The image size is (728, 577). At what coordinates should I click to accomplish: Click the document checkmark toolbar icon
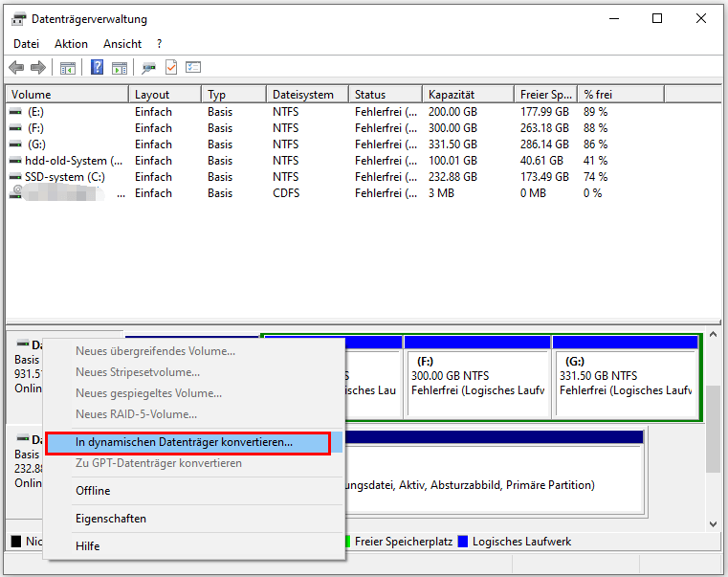(171, 67)
